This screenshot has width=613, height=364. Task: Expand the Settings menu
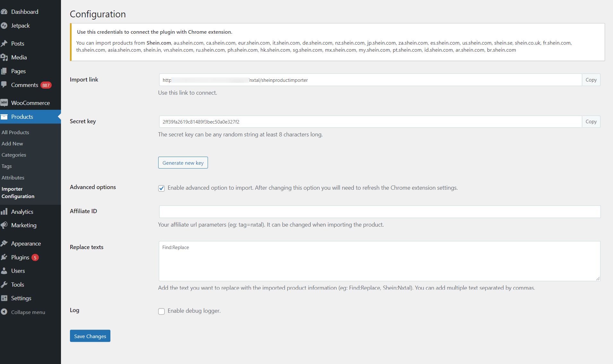click(x=21, y=298)
